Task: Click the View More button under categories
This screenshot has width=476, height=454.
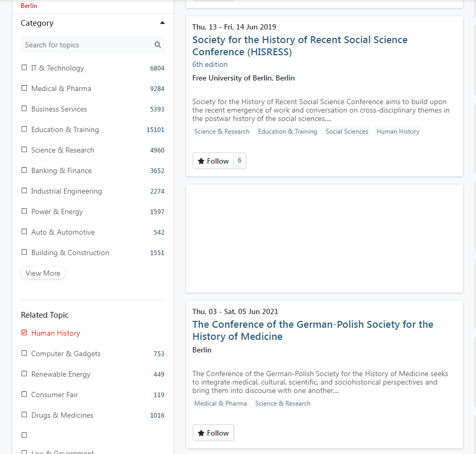Action: pos(43,273)
